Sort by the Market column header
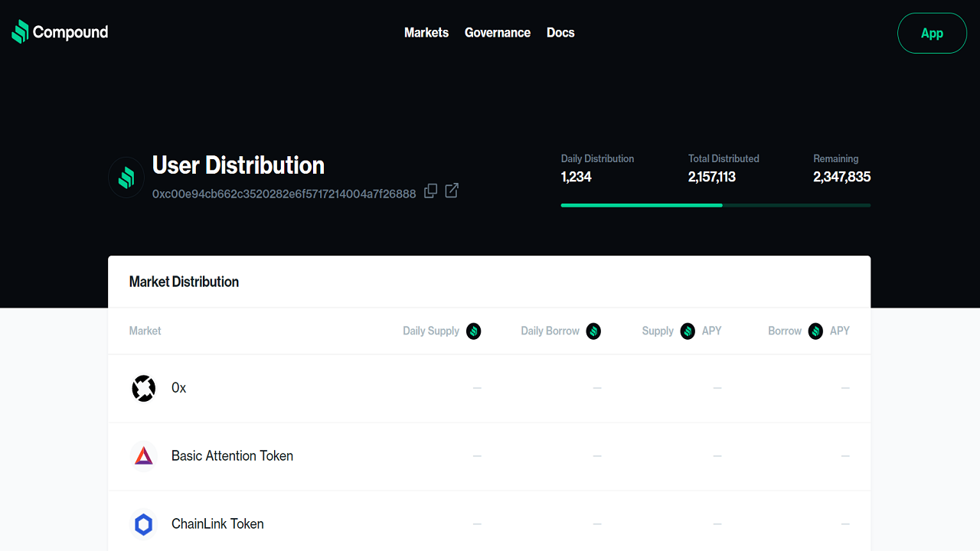Screen dimensions: 980x551 tap(145, 331)
